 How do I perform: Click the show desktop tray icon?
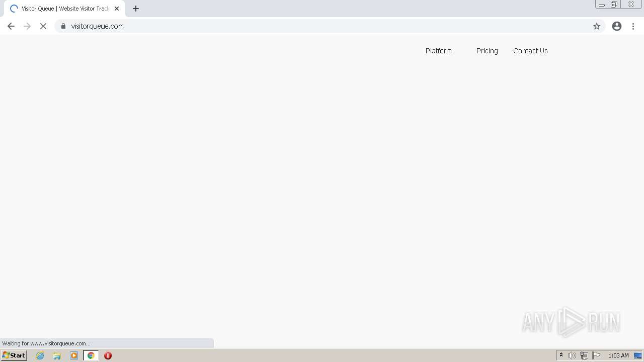pyautogui.click(x=638, y=355)
